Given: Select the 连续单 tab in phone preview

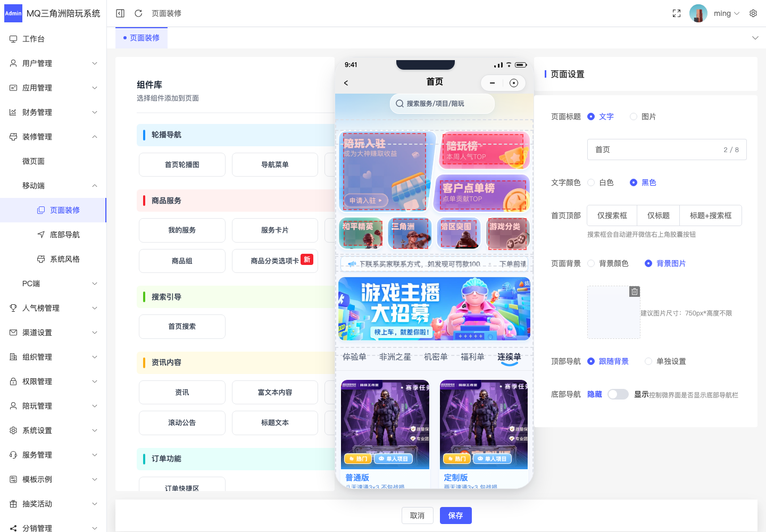Looking at the screenshot, I should (509, 357).
